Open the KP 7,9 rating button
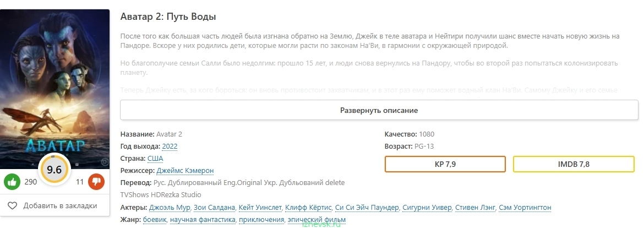This screenshot has height=228, width=644. click(445, 164)
